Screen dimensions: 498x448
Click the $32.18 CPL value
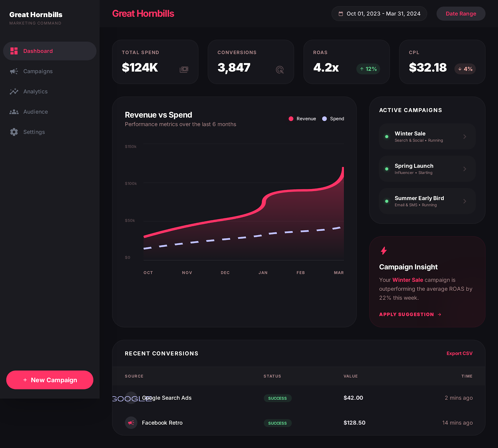click(428, 68)
